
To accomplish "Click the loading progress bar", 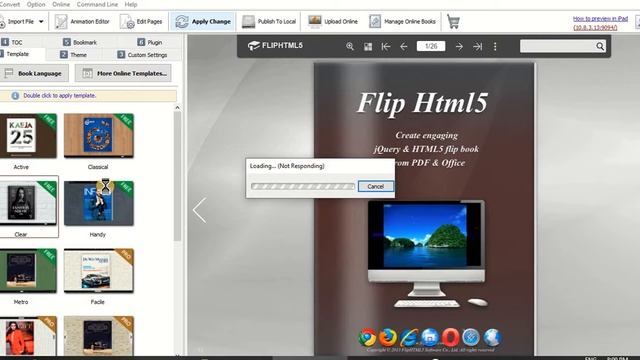I will [303, 186].
